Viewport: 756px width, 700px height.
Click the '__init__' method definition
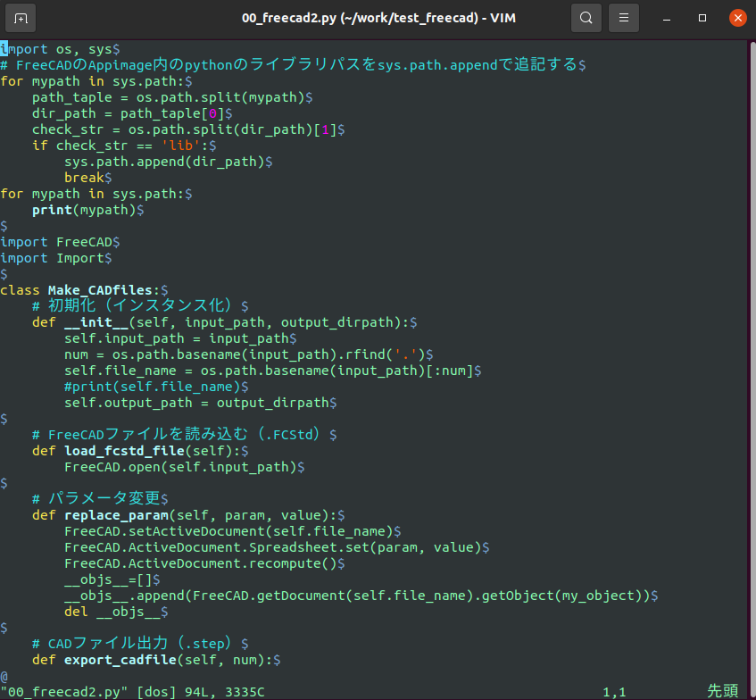(x=224, y=322)
